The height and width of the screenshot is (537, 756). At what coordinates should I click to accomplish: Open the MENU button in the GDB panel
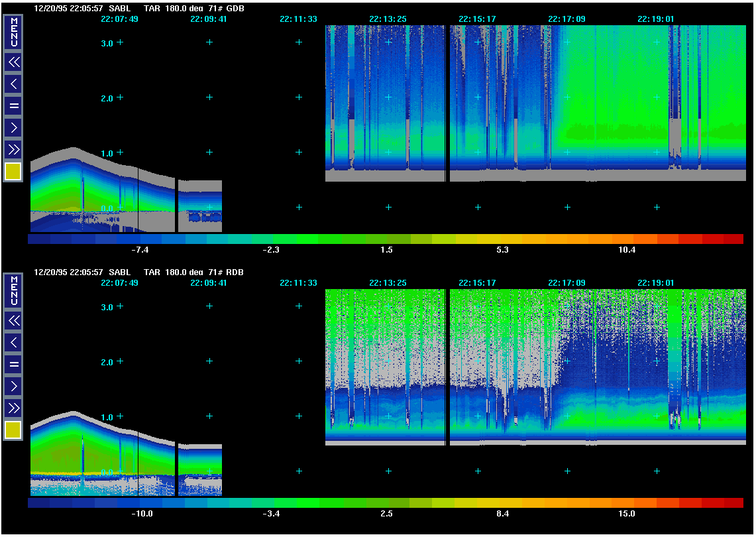point(13,32)
